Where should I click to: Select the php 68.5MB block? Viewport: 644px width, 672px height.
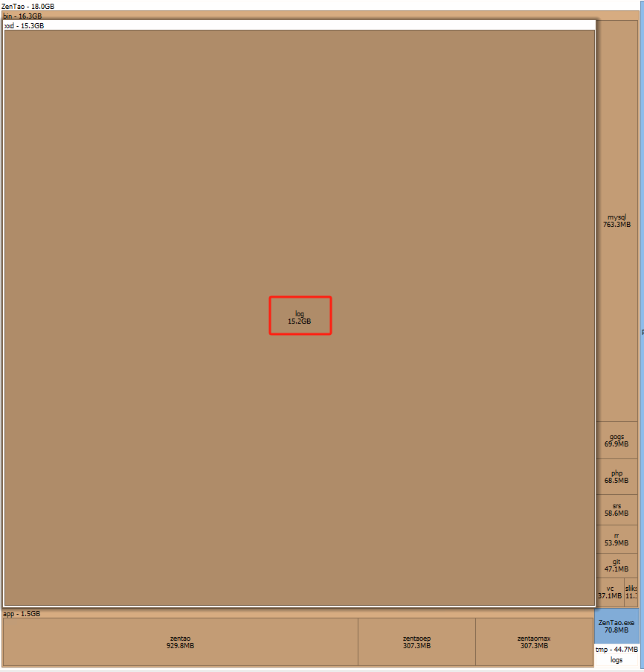(616, 477)
